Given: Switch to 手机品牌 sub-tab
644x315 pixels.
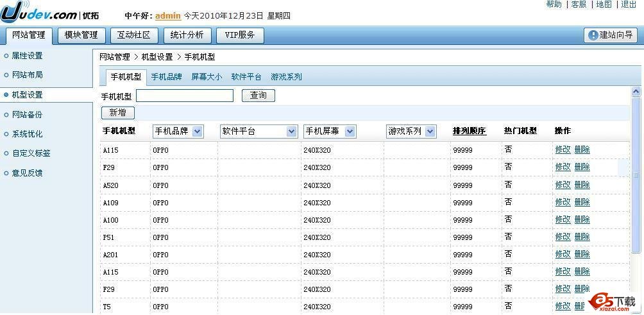Looking at the screenshot, I should 166,77.
